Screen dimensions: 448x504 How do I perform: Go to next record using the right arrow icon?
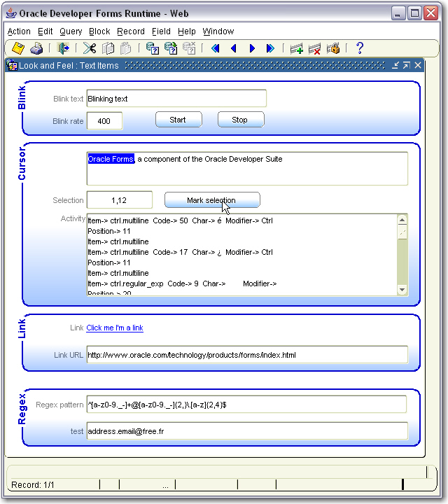252,48
